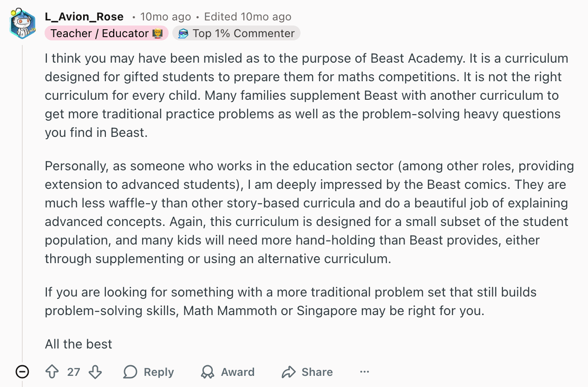588x387 pixels.
Task: Click the 10mo ago timestamp
Action: pyautogui.click(x=165, y=16)
